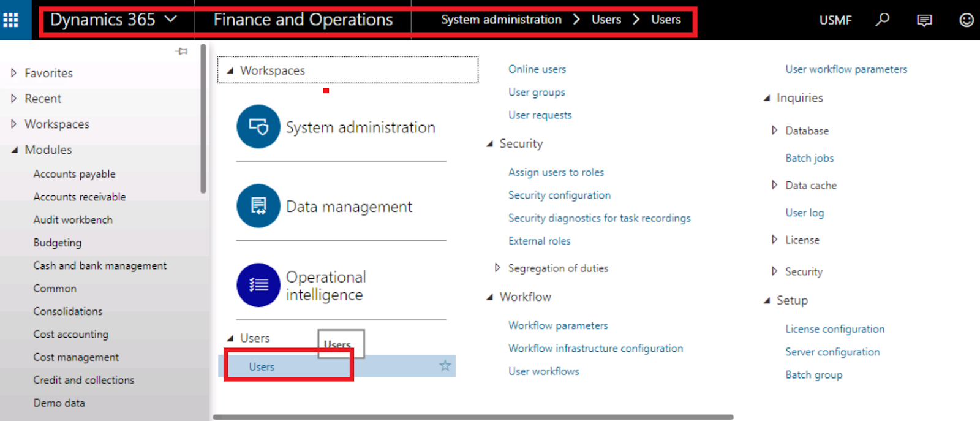Expand Segregation of duties
980x421 pixels.
coord(497,268)
